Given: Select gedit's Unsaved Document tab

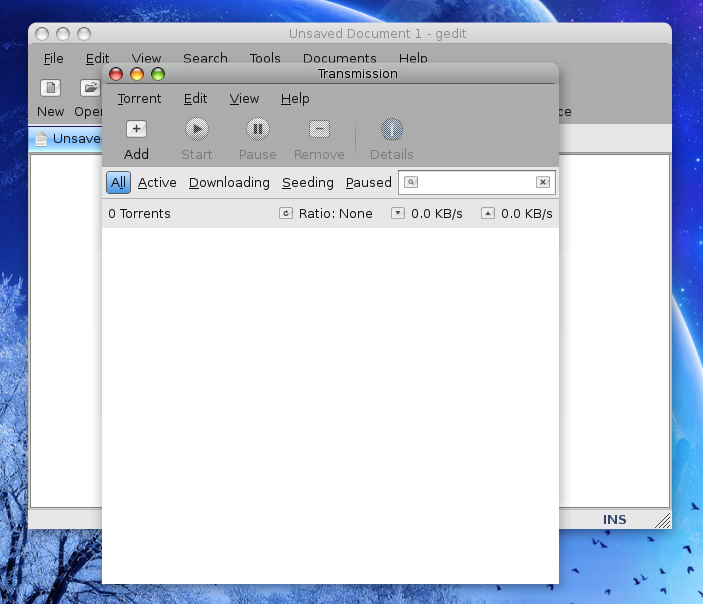Looking at the screenshot, I should [x=65, y=139].
